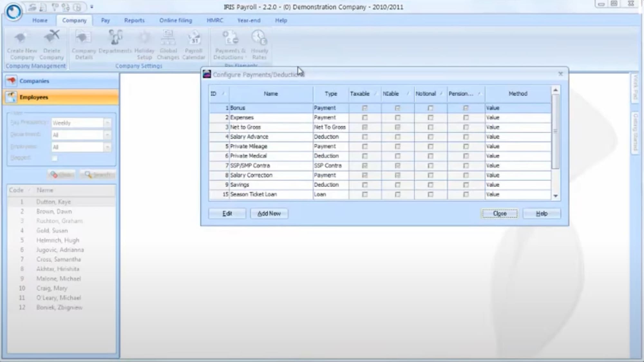Toggle Pension checkbox for Salary Advance
This screenshot has width=644, height=362.
click(466, 137)
